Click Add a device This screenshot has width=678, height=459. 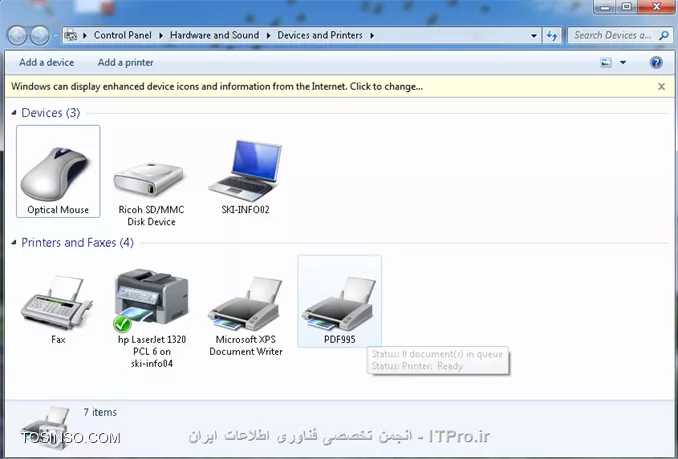coord(46,63)
